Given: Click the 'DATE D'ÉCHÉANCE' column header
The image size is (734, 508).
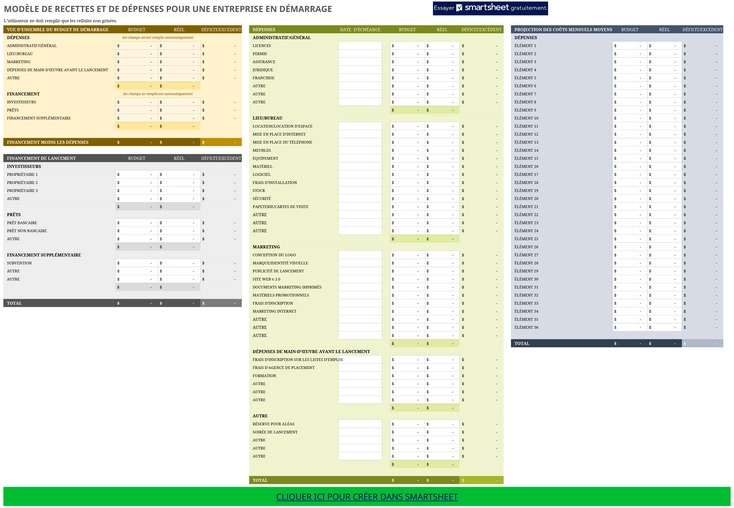Looking at the screenshot, I should [360, 29].
